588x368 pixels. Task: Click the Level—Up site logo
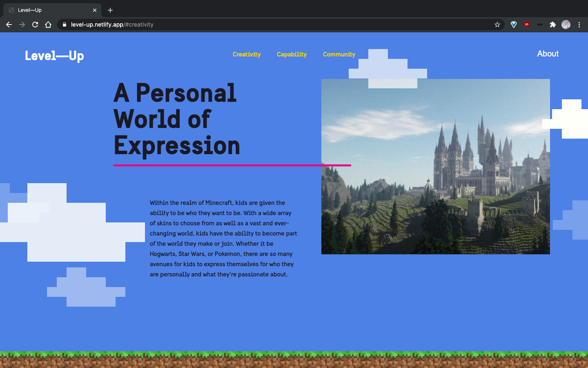[54, 56]
